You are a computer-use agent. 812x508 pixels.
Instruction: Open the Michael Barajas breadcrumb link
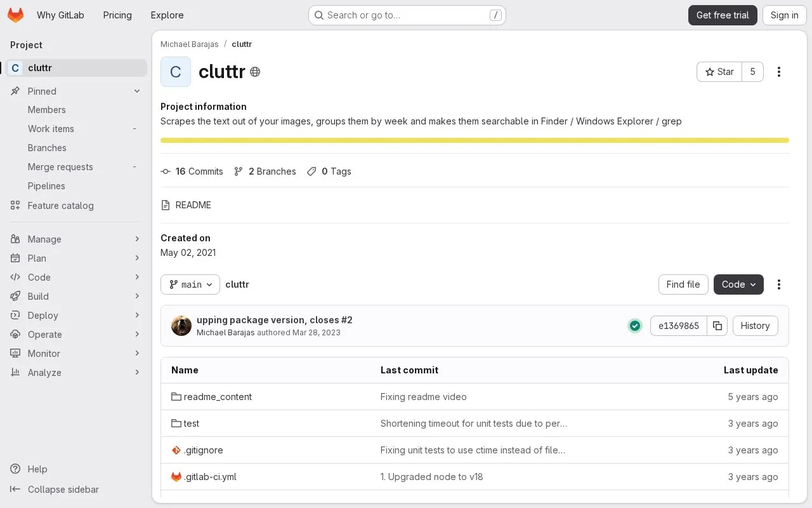[x=189, y=44]
